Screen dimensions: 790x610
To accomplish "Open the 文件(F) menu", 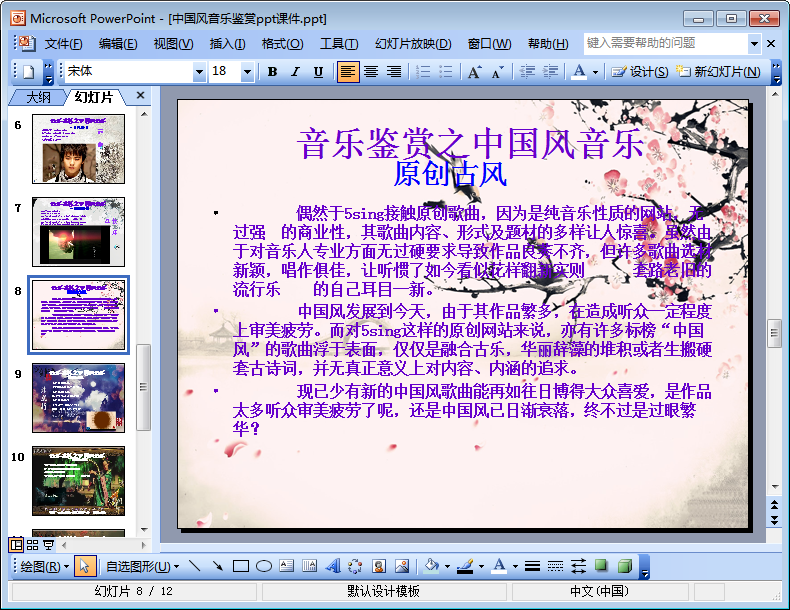I will [63, 44].
